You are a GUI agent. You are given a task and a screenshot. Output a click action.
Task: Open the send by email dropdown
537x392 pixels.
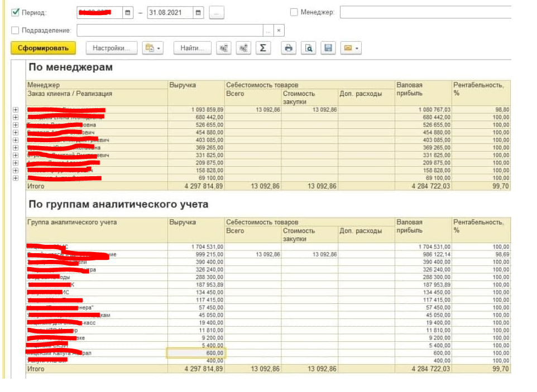pyautogui.click(x=351, y=49)
